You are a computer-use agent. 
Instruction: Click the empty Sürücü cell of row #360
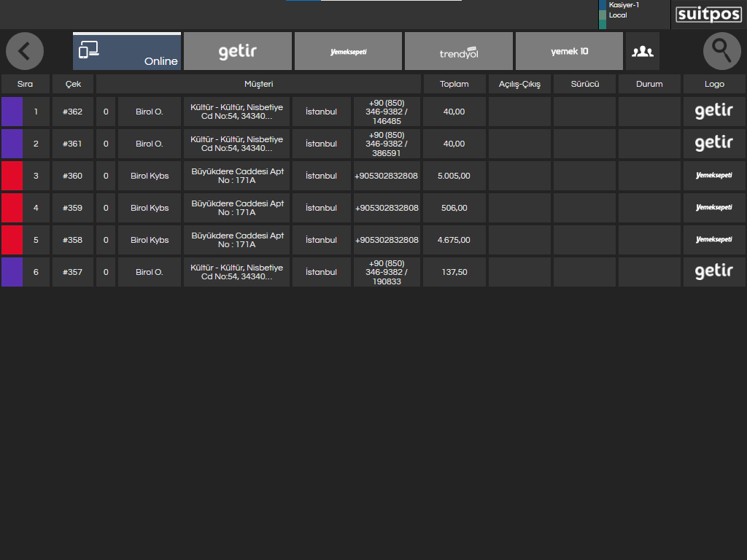[585, 176]
